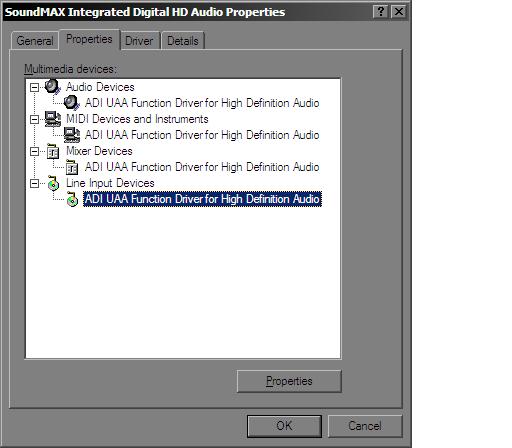Dismiss dialog with the Cancel button

365,426
